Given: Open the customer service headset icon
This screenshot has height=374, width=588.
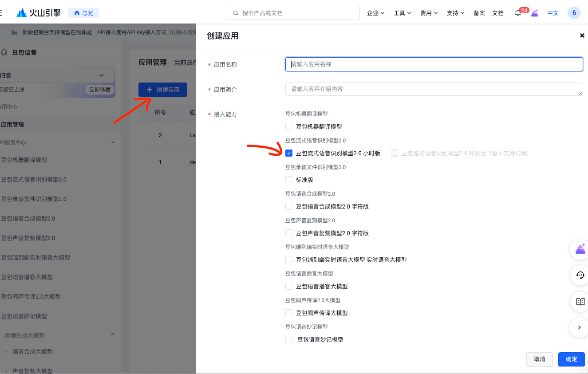Looking at the screenshot, I should [580, 276].
